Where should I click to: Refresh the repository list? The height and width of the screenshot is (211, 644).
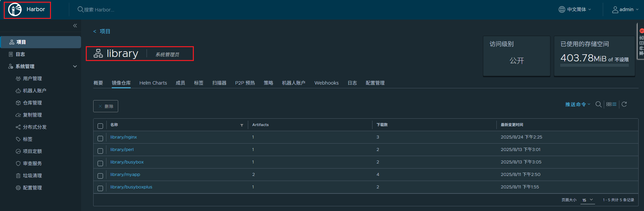[624, 104]
